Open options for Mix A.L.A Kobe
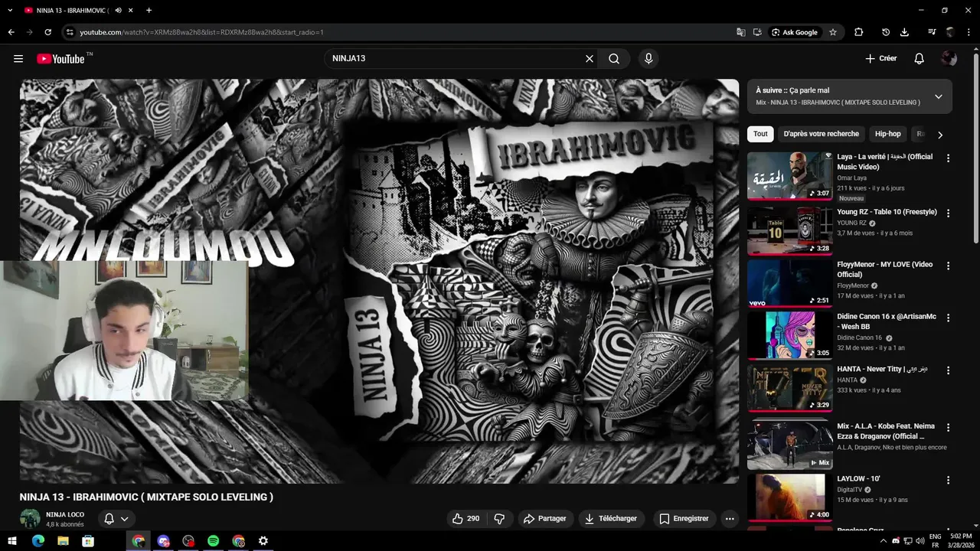This screenshot has width=980, height=551. pos(948,428)
